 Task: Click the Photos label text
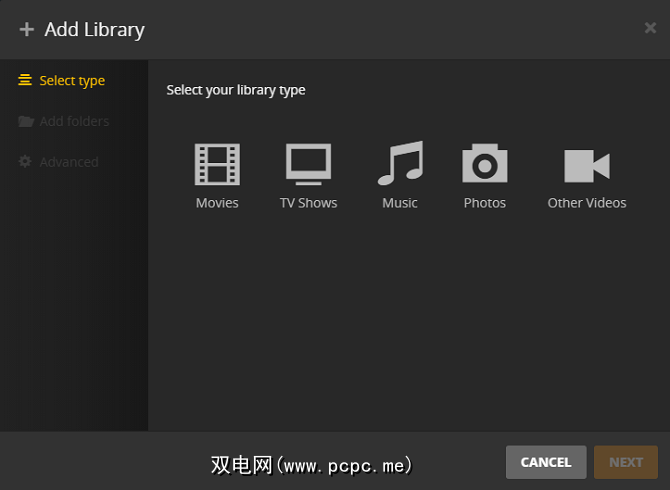[x=485, y=203]
